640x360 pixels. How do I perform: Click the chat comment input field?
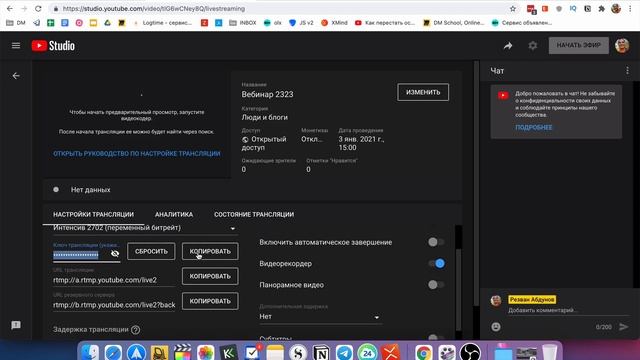point(568,311)
